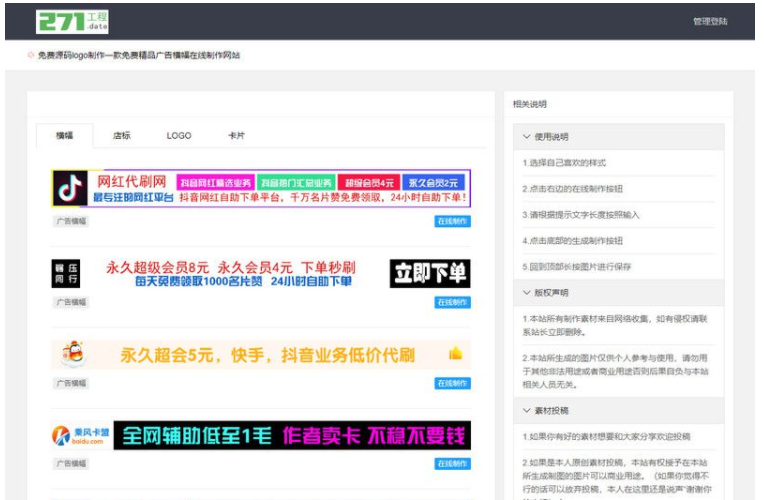Click the 抖音网红精选业务 pink tag in banner
Image resolution: width=764 pixels, height=500 pixels.
click(x=215, y=183)
